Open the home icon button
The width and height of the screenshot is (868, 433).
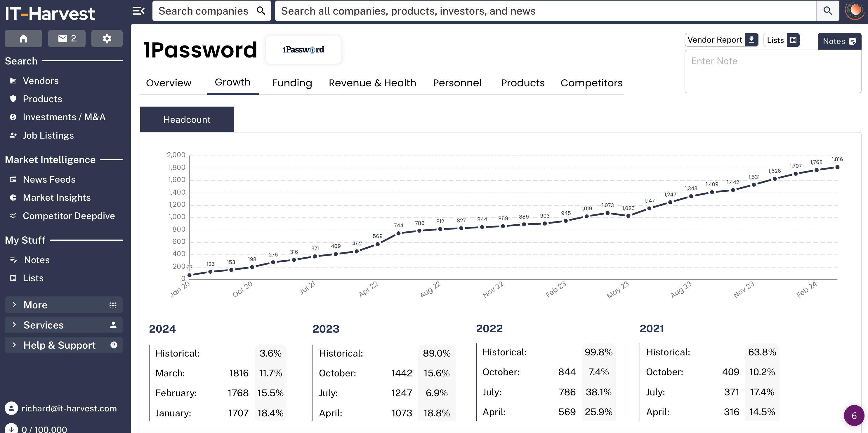pyautogui.click(x=23, y=39)
